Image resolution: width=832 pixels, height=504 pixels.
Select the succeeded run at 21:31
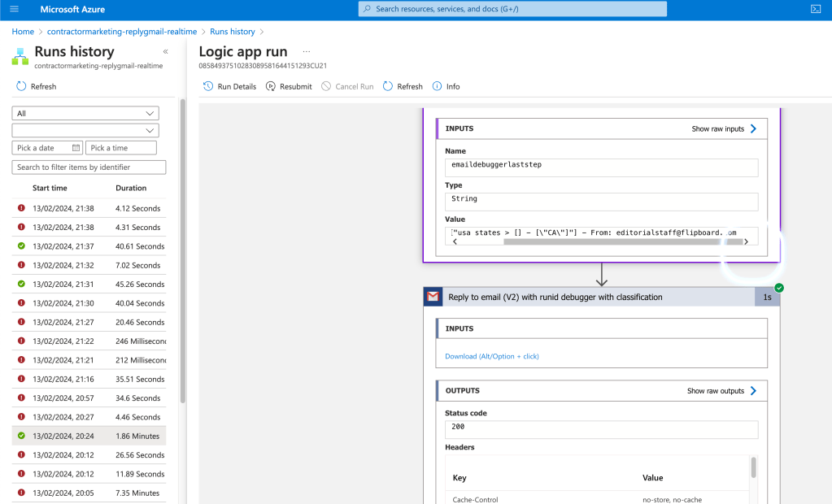click(89, 285)
